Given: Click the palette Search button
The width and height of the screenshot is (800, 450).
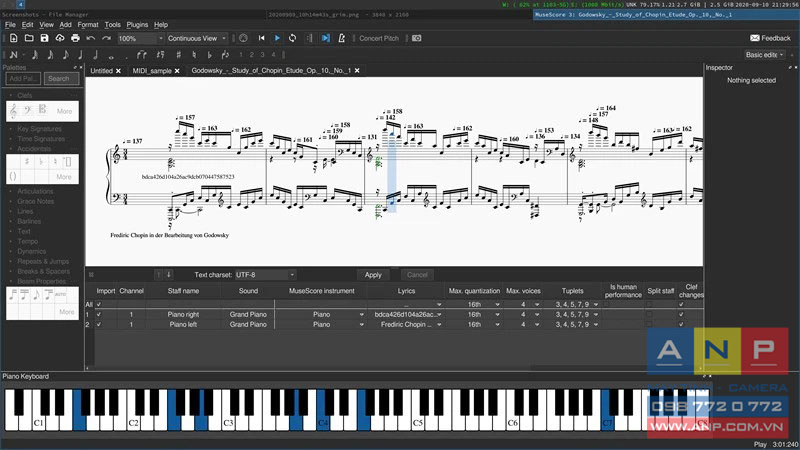Looking at the screenshot, I should (61, 79).
